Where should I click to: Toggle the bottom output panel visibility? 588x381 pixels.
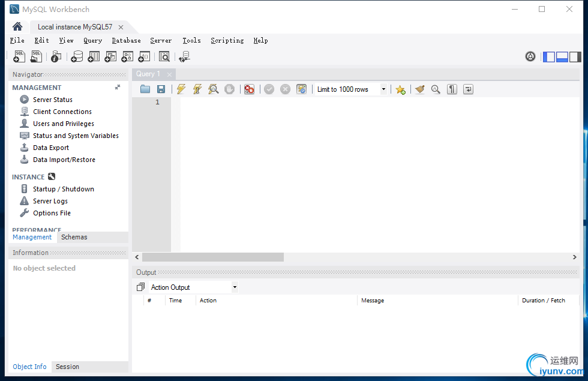click(562, 57)
